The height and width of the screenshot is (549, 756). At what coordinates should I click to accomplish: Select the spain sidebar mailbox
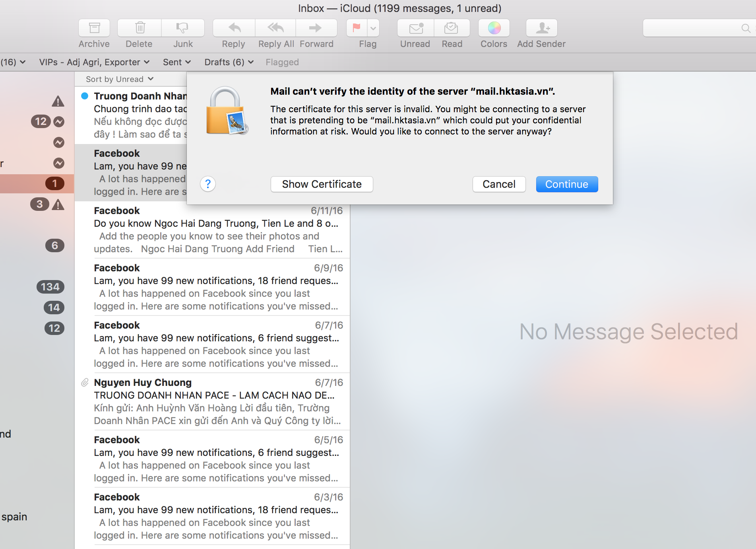[x=14, y=517]
